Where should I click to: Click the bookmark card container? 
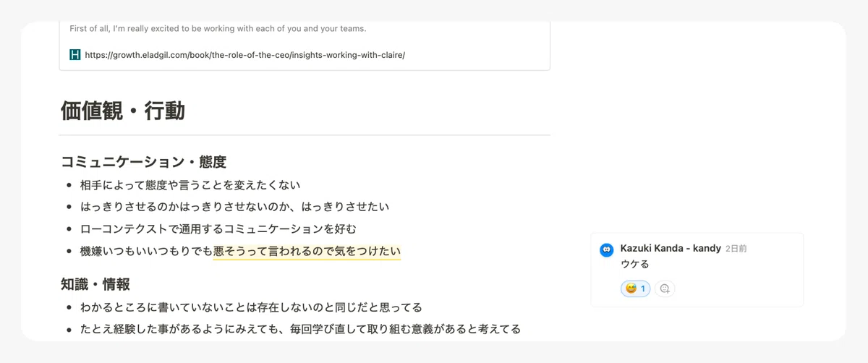[x=305, y=46]
